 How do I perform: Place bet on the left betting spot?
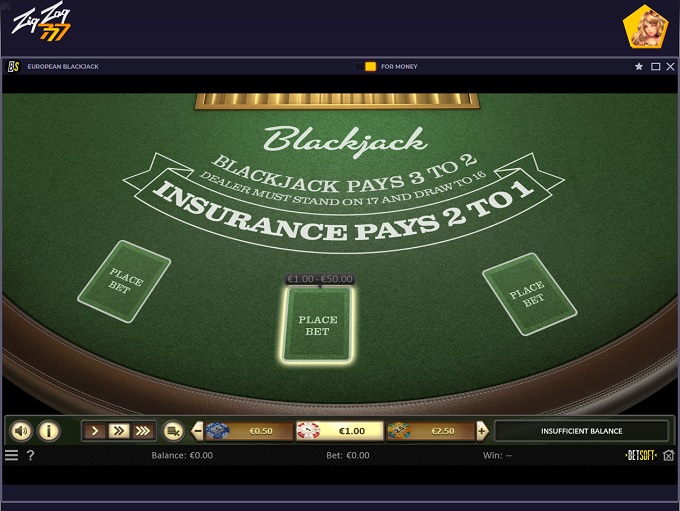click(x=124, y=282)
